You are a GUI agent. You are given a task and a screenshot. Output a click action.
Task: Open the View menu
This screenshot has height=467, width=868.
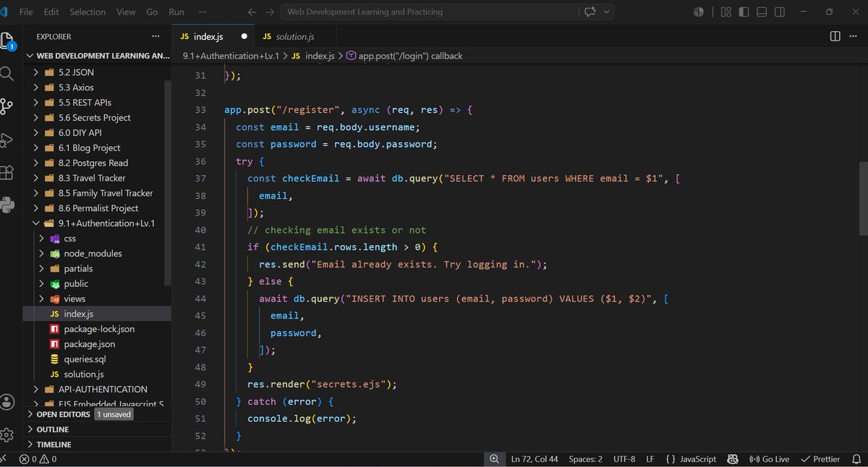[126, 12]
